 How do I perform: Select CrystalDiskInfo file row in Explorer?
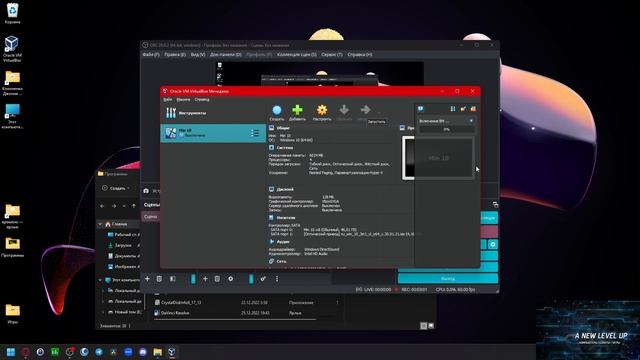point(246,302)
